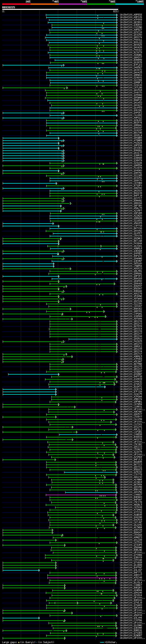Select label UniRef100_Q3HRX5

click(131, 156)
